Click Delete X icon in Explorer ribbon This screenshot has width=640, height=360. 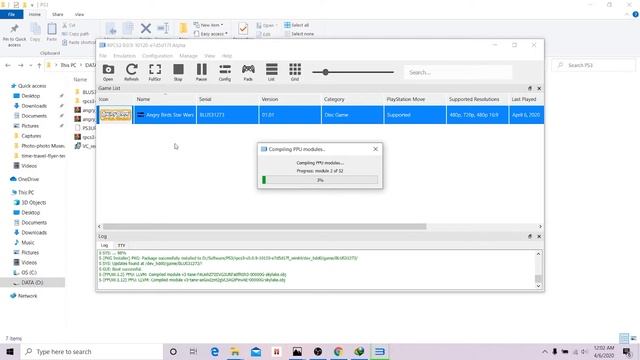point(146,29)
